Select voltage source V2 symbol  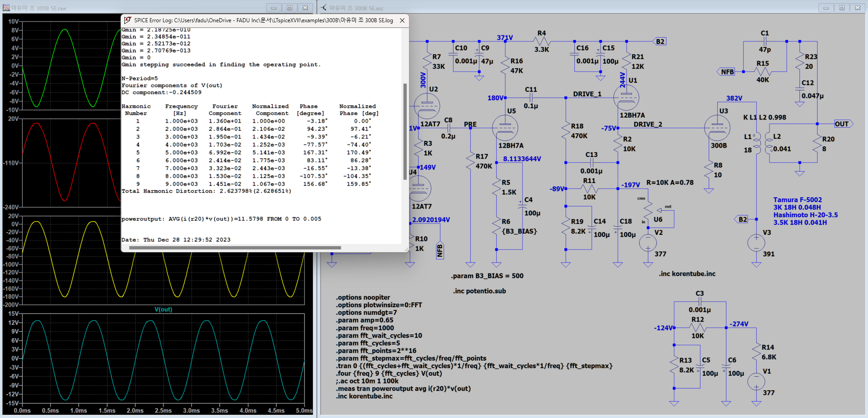(x=648, y=243)
